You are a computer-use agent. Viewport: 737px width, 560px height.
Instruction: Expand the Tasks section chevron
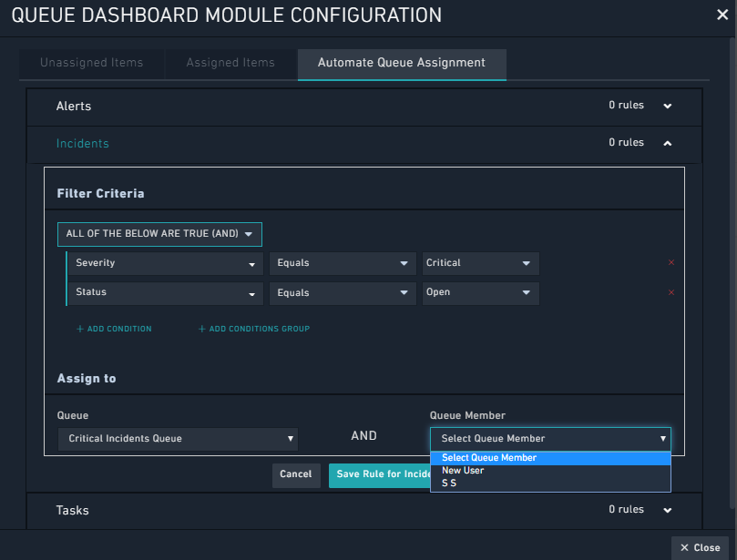[x=668, y=510]
